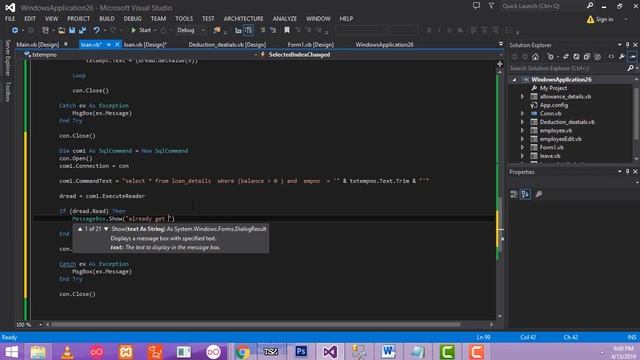Open the ARCHITECTURE menu

(x=243, y=19)
